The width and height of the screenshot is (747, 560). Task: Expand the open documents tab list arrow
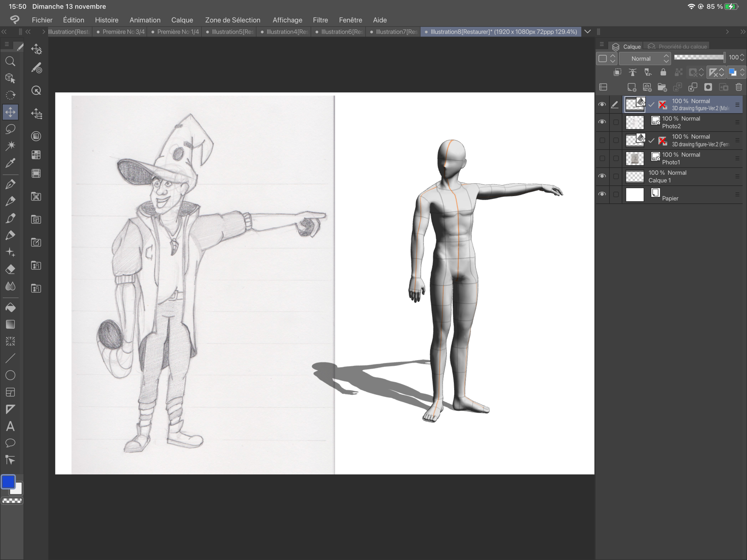[x=588, y=31]
